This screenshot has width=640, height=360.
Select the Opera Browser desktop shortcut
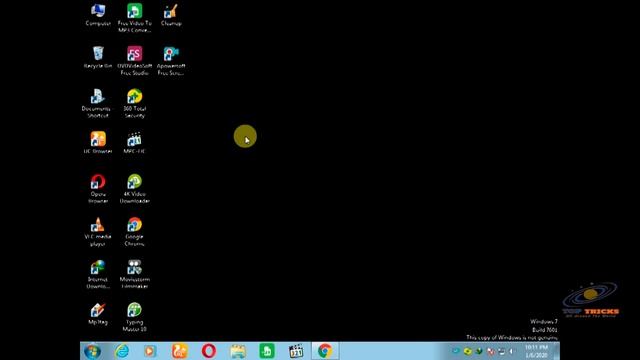point(98,189)
